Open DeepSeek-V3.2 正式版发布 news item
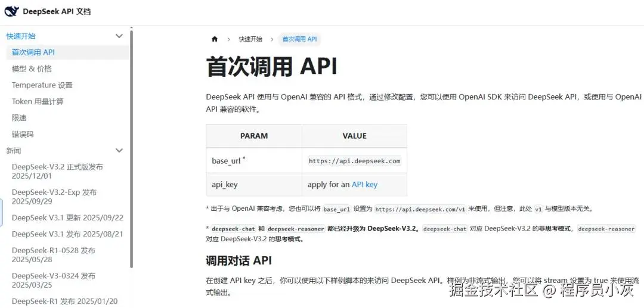 (57, 172)
